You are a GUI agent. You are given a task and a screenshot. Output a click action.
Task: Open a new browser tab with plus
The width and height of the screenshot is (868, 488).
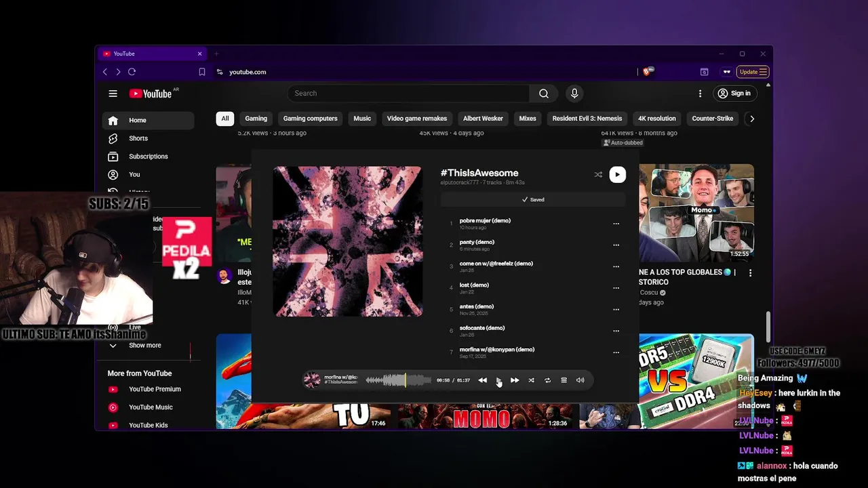click(x=216, y=54)
